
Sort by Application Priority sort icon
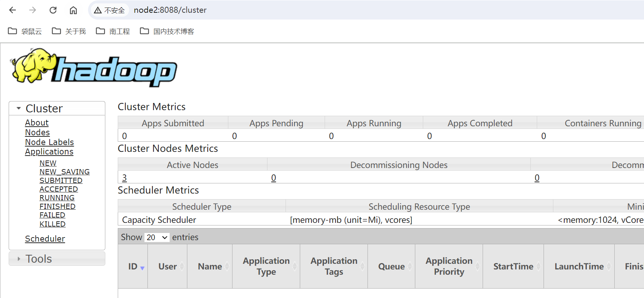478,266
